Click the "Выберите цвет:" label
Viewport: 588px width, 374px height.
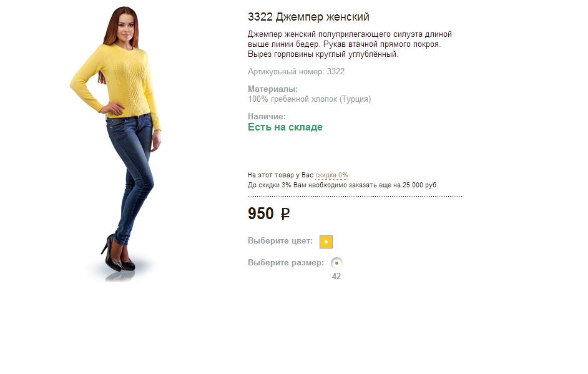(x=280, y=241)
